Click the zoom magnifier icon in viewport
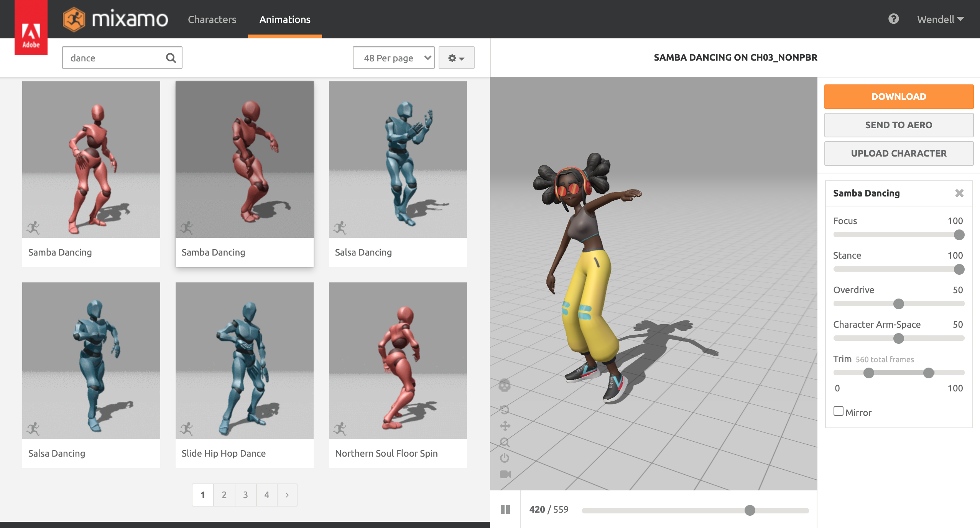980x528 pixels. pyautogui.click(x=505, y=442)
